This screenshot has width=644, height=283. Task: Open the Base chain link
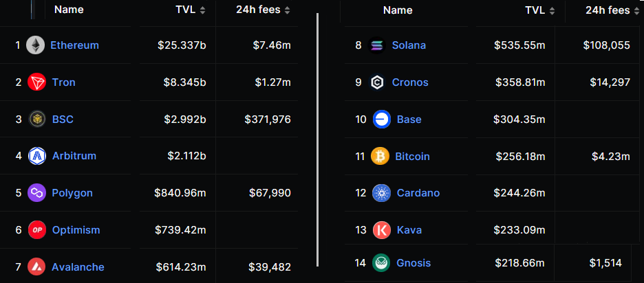click(409, 120)
